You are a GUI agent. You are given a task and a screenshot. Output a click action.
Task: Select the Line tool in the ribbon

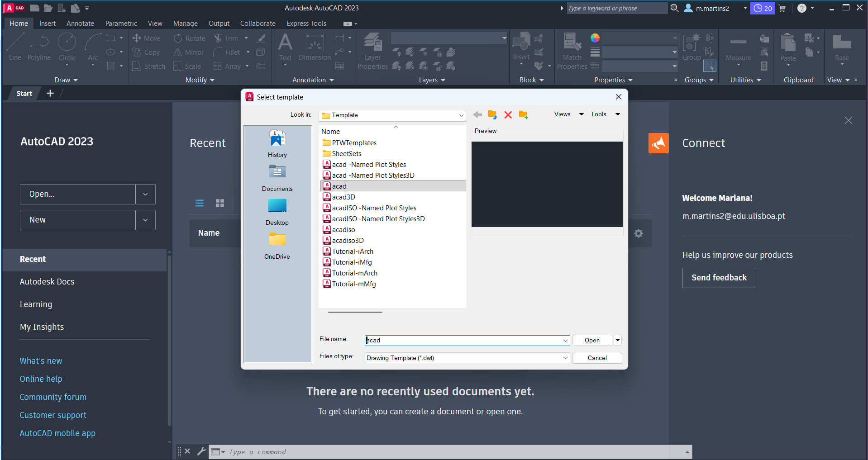(15, 47)
